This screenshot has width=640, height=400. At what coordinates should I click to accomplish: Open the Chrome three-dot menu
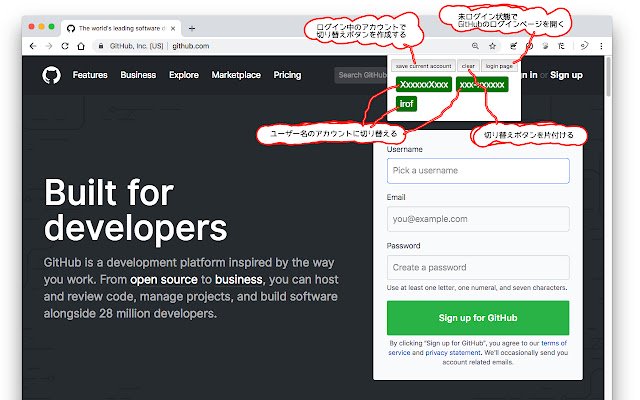coord(601,46)
